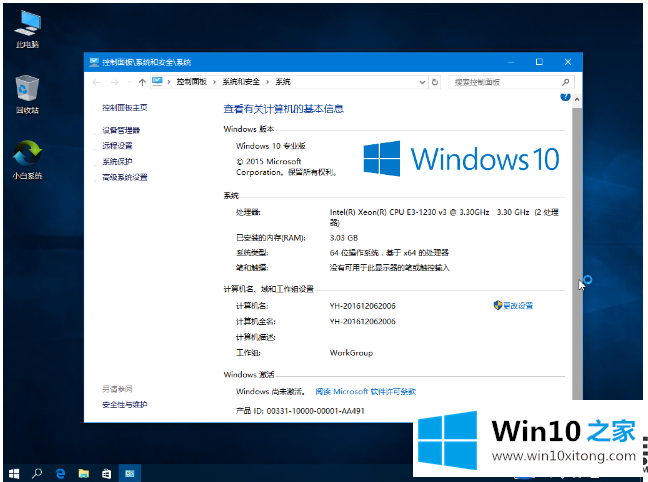Image resolution: width=648 pixels, height=482 pixels.
Task: Open 高级系统设置 in the left panel
Action: point(125,177)
